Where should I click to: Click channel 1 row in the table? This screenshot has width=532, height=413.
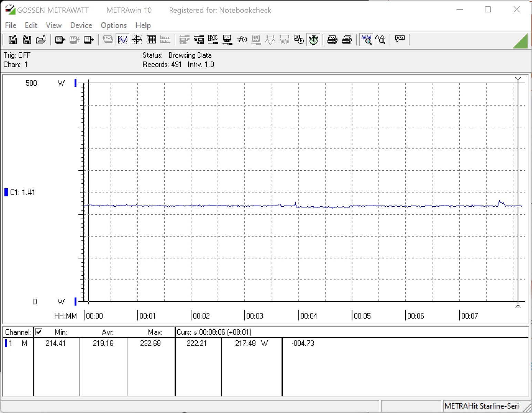tap(17, 343)
